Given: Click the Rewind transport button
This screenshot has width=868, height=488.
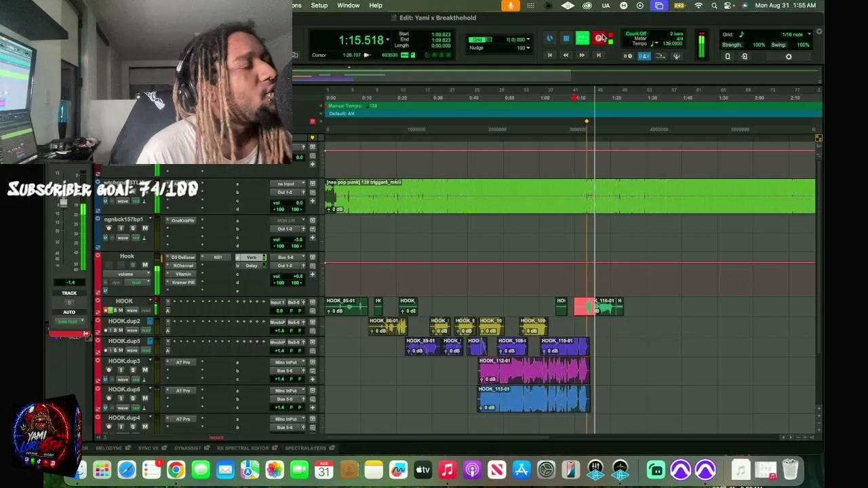Looking at the screenshot, I should click(x=566, y=56).
